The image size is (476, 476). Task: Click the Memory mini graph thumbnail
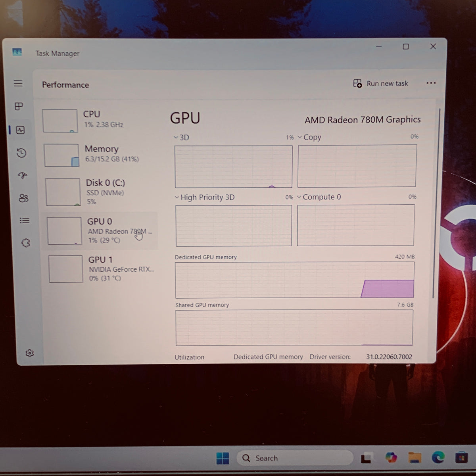61,155
